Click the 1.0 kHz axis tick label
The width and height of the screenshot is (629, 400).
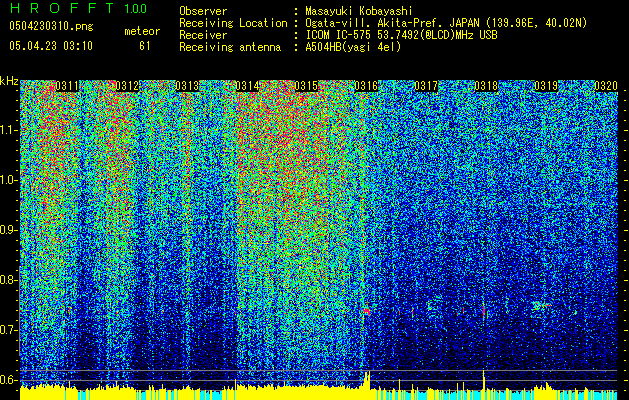[x=9, y=180]
